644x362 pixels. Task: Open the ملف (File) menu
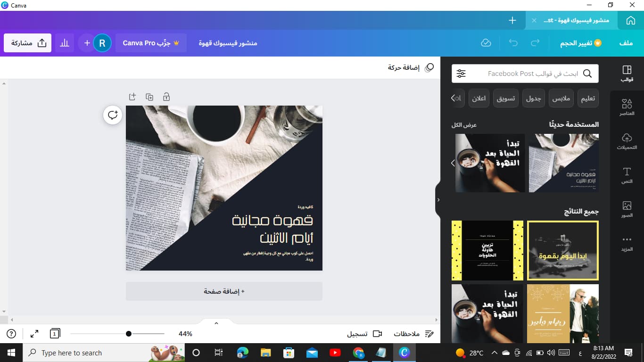tap(626, 43)
